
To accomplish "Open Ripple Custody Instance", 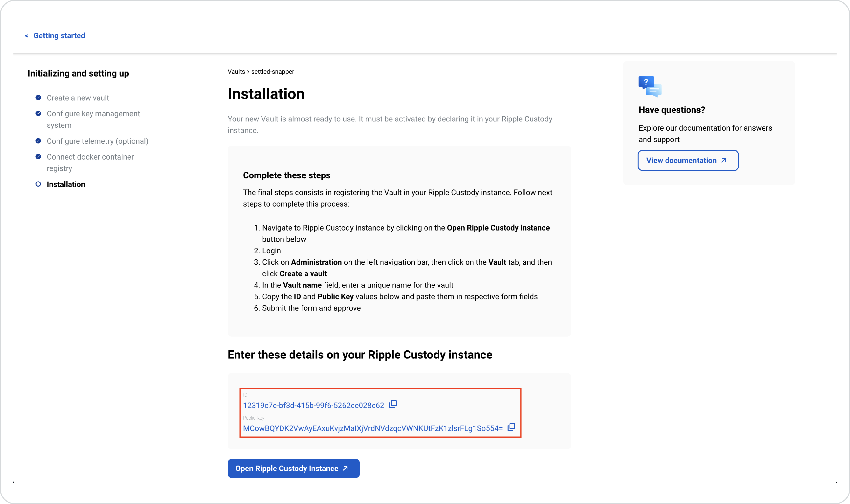I will 294,468.
